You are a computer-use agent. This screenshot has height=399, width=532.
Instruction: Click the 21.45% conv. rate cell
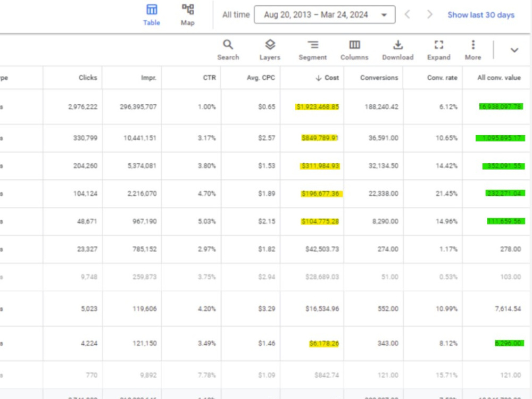tap(446, 194)
